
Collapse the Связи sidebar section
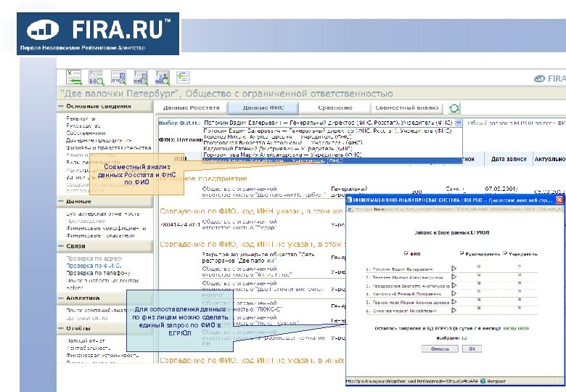tap(61, 246)
